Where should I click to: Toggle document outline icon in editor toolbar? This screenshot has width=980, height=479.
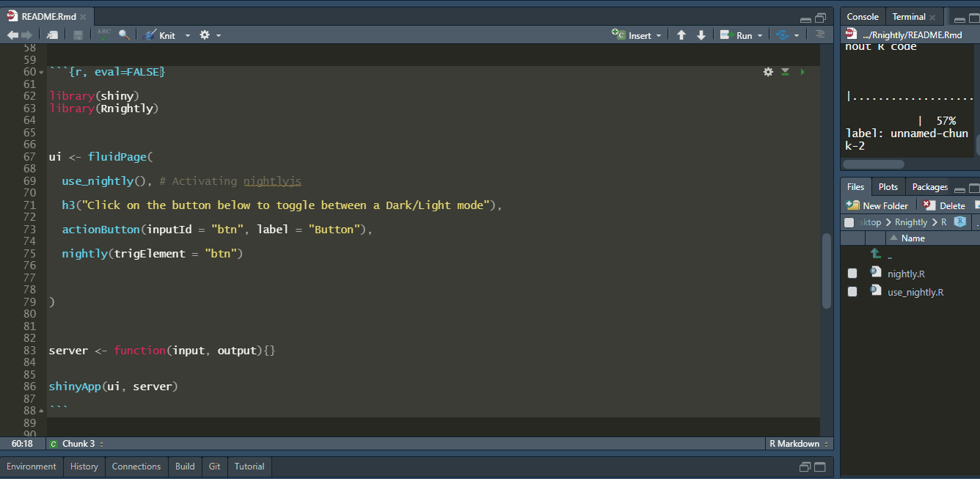pos(820,34)
